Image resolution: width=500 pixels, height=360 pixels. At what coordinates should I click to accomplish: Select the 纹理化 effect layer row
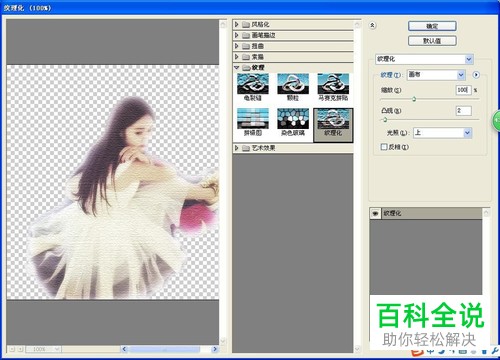click(426, 213)
